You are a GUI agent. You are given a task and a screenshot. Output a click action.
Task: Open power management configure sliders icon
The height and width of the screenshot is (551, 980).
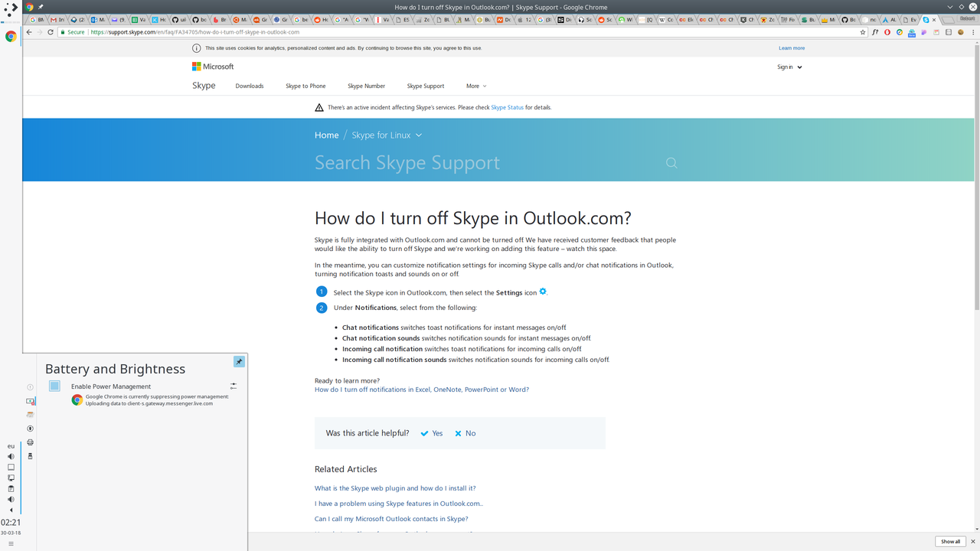tap(234, 386)
